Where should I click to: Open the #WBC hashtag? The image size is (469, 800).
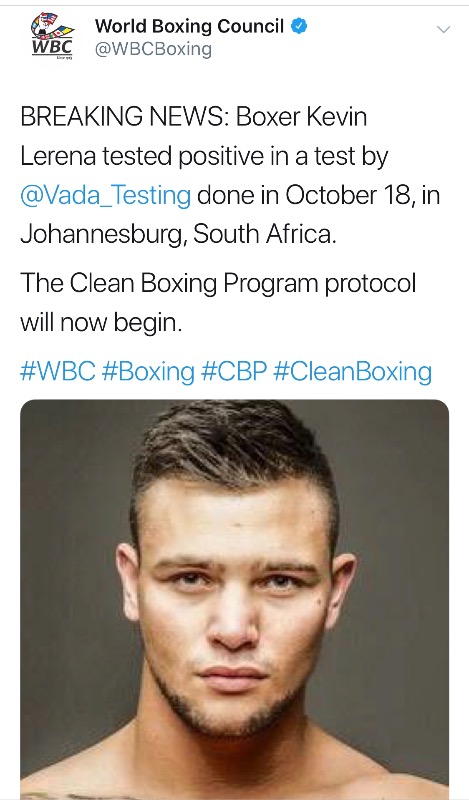click(58, 371)
